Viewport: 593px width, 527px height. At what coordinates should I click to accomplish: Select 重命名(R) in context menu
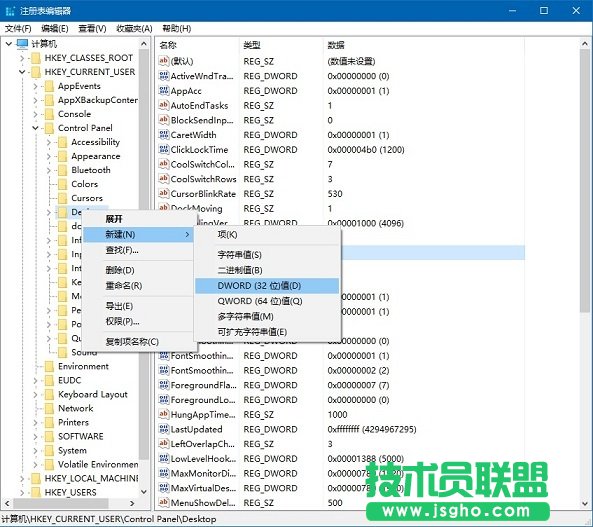tap(138, 286)
